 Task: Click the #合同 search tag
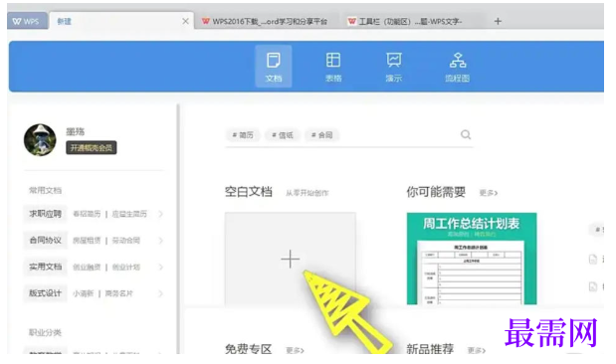tap(321, 135)
